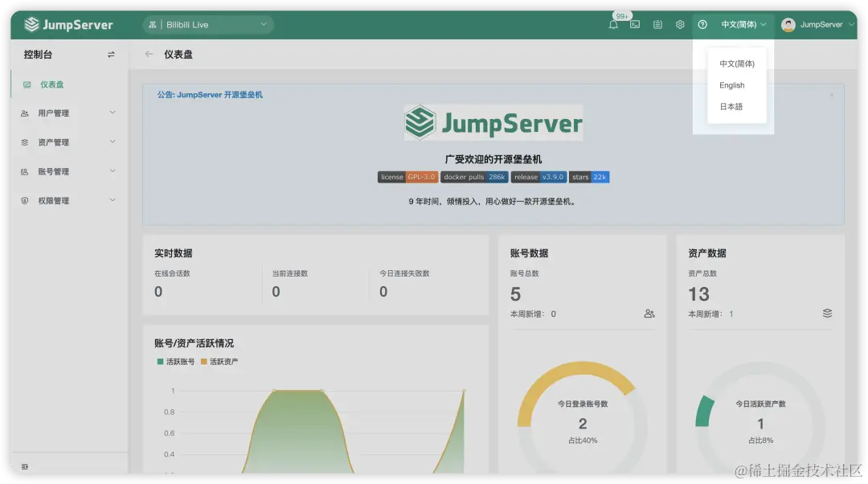The width and height of the screenshot is (868, 484).
Task: Click organization icon in Bilibili Live selector
Action: pos(152,24)
